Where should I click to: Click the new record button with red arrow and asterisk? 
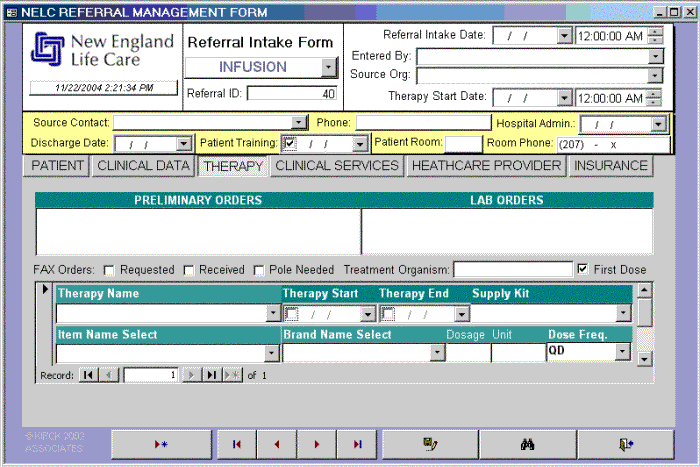click(x=161, y=444)
